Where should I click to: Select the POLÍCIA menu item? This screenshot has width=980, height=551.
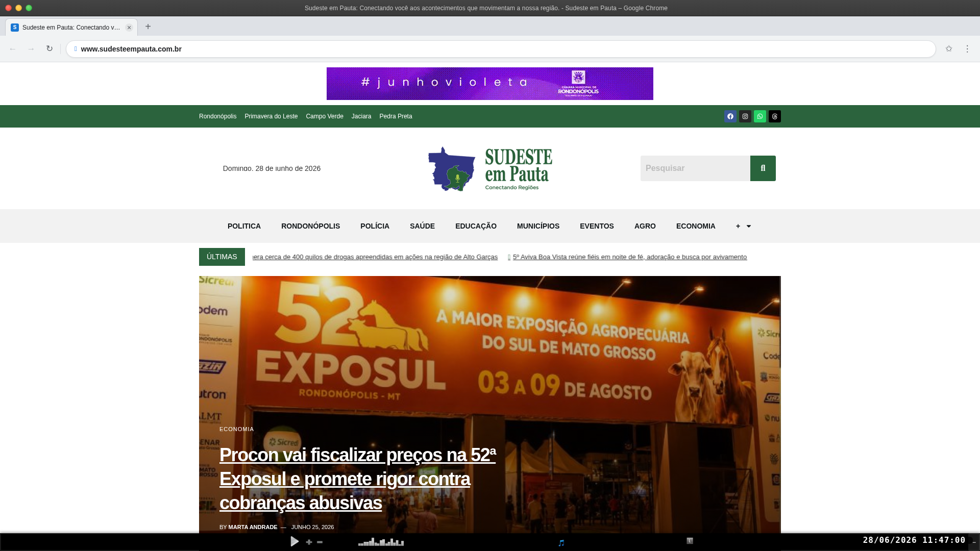click(x=375, y=226)
